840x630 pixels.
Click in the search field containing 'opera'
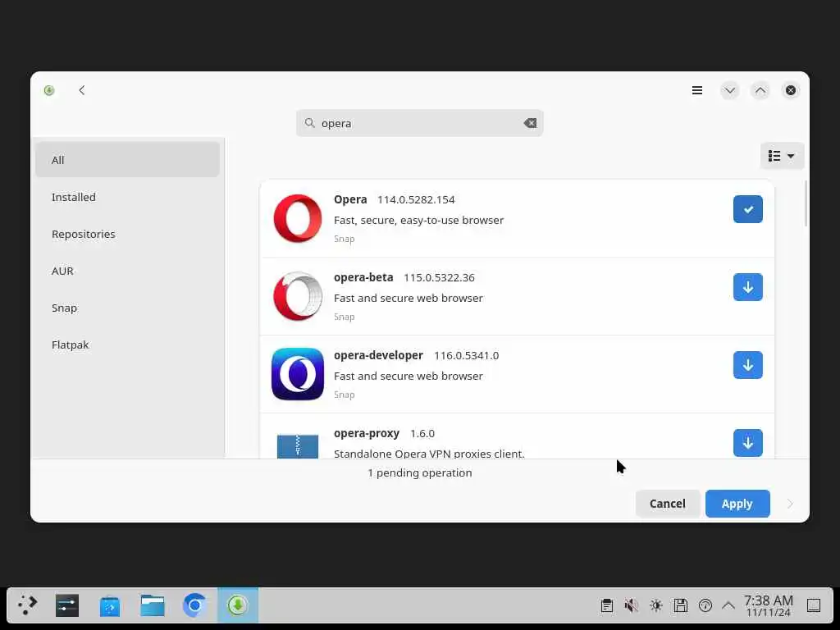(419, 123)
